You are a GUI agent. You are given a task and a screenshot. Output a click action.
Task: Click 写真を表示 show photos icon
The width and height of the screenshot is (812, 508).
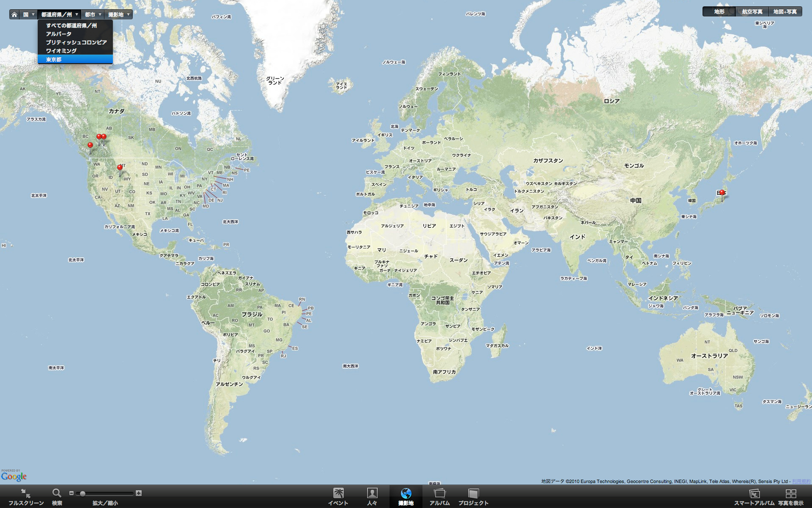click(x=790, y=494)
